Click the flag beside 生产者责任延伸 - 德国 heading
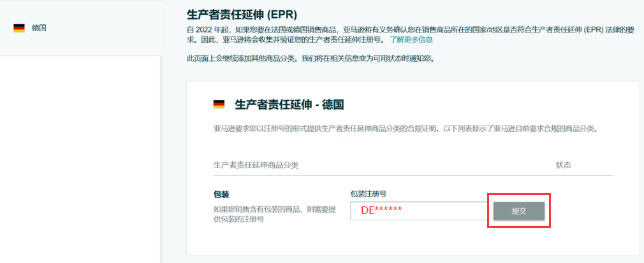 (219, 104)
